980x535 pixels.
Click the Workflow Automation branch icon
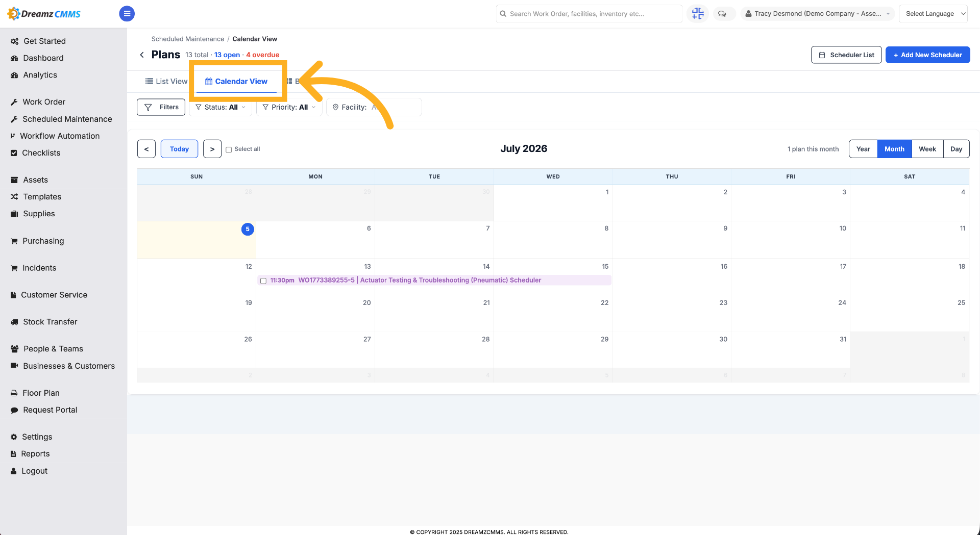[x=13, y=136]
